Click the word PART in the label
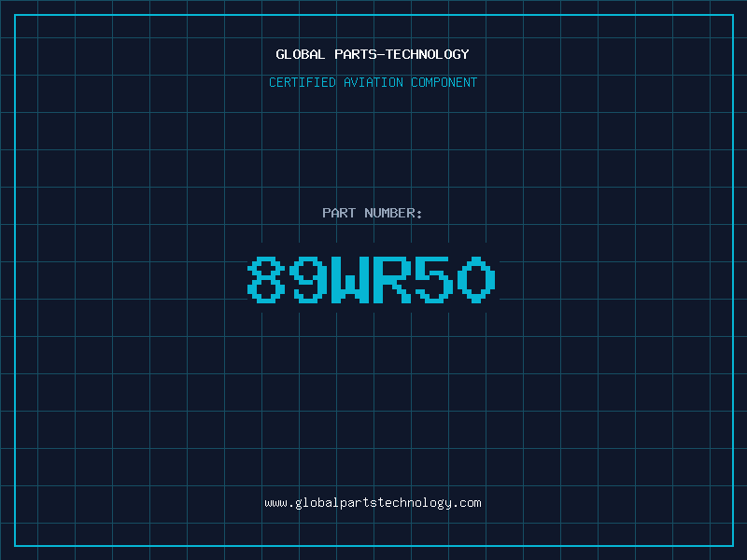 click(x=339, y=213)
